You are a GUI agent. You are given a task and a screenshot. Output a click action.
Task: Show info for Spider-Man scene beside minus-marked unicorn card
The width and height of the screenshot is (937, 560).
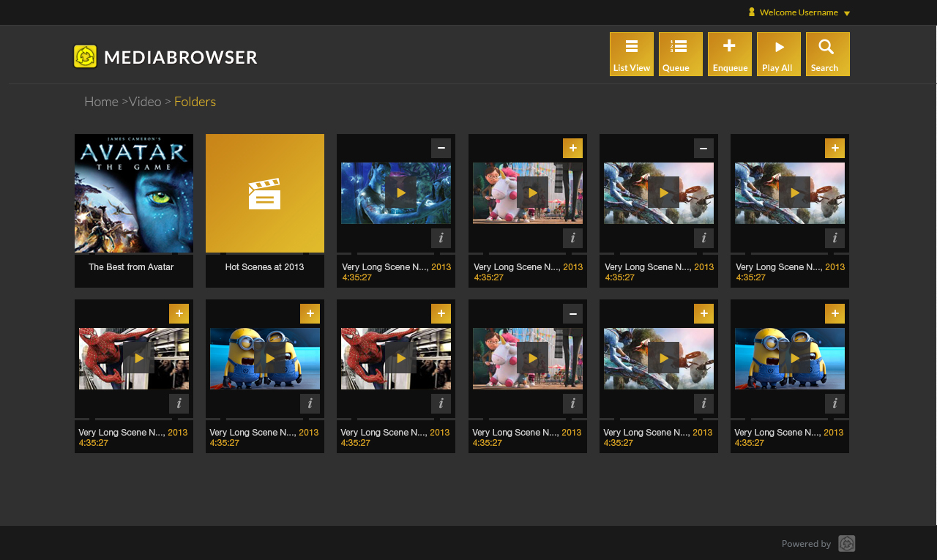pos(441,403)
